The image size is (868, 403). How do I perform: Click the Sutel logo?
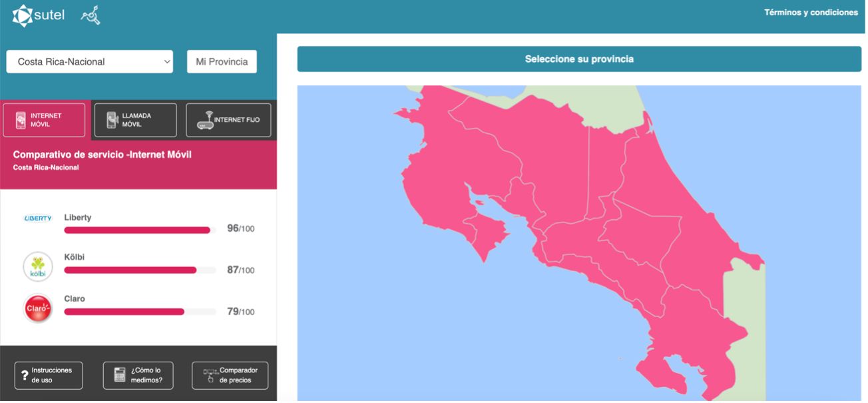pos(39,15)
